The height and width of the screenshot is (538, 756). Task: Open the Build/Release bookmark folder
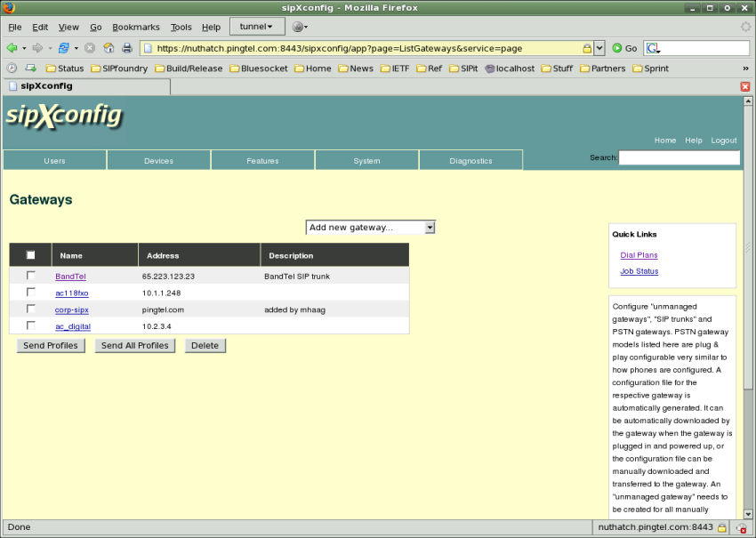[189, 68]
